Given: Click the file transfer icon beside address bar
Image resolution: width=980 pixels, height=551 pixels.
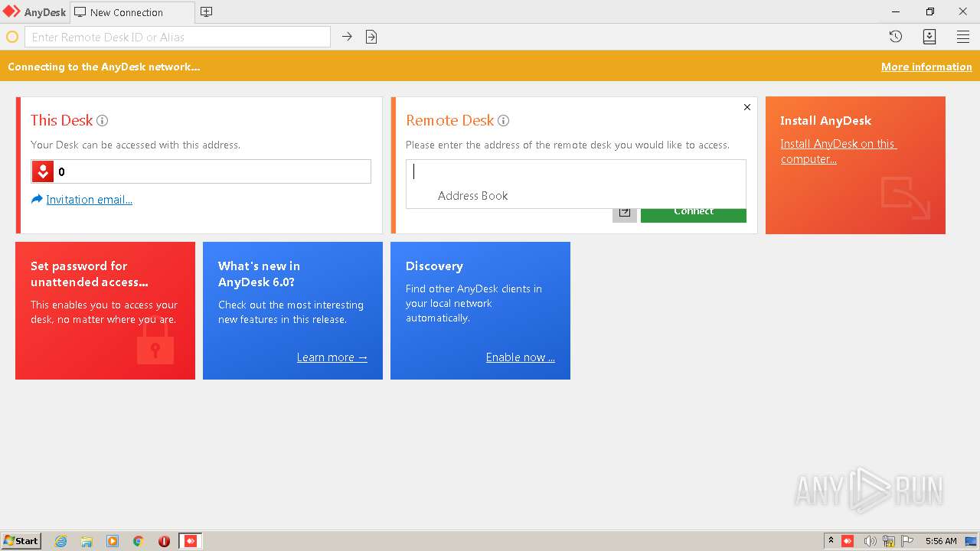Looking at the screenshot, I should click(371, 37).
